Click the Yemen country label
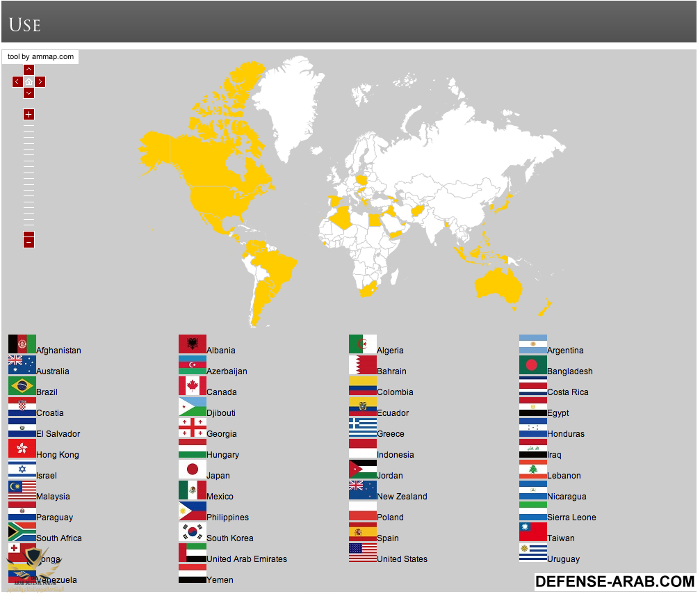This screenshot has height=594, width=700. click(220, 580)
